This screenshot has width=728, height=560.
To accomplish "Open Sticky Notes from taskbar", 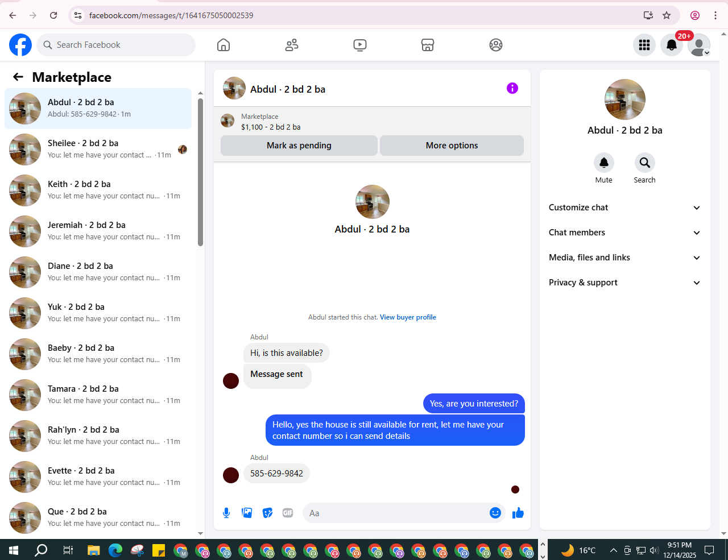I will coord(159,550).
